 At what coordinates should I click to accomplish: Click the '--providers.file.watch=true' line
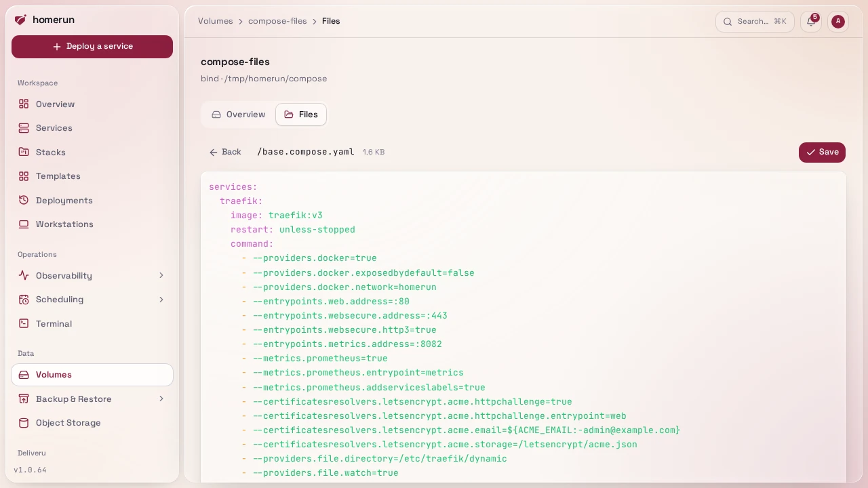(x=320, y=473)
